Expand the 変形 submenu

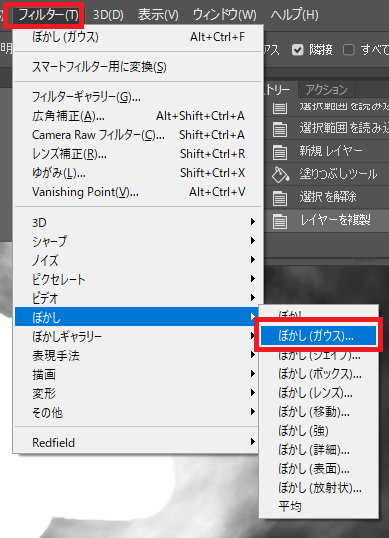click(x=137, y=393)
